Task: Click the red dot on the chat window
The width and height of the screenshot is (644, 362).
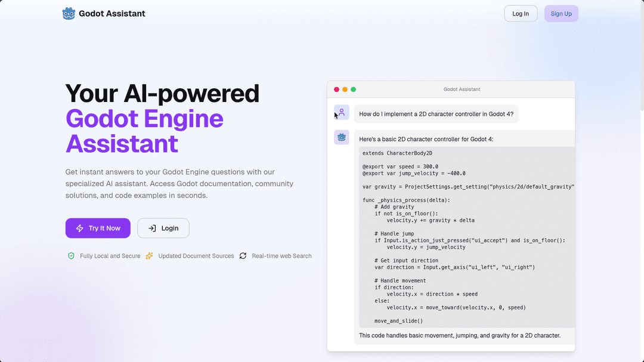Action: pyautogui.click(x=336, y=89)
